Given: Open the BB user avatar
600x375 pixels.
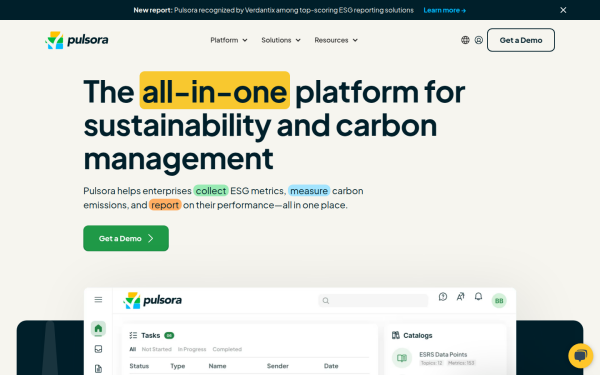Looking at the screenshot, I should pyautogui.click(x=499, y=301).
